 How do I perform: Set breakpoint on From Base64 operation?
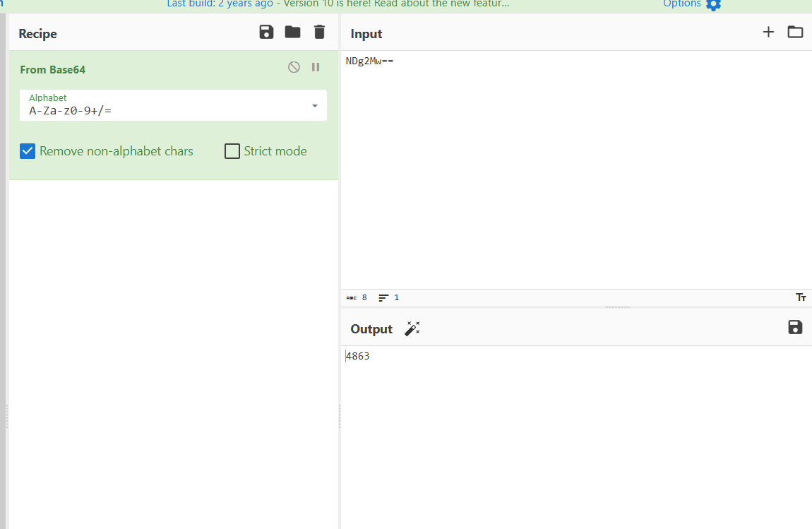click(316, 67)
